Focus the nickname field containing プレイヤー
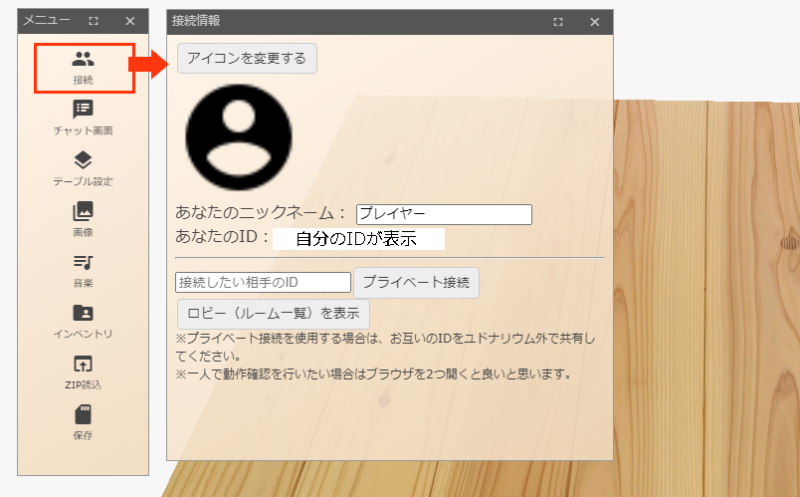Screen dimensions: 800x497 [444, 214]
